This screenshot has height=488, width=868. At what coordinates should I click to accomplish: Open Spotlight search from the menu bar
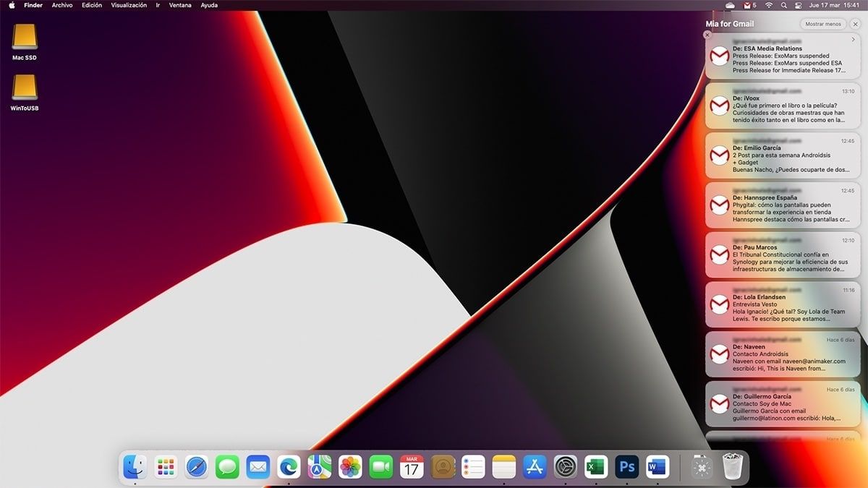[x=784, y=5]
